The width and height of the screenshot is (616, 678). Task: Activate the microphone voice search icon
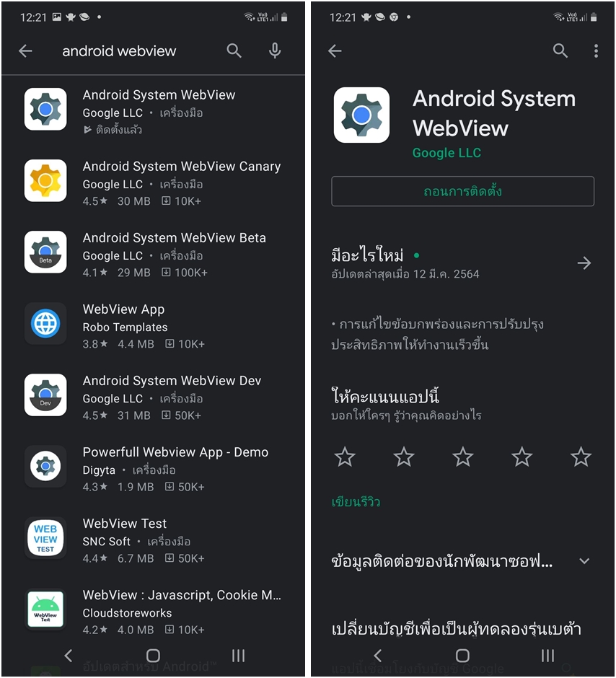pos(275,51)
